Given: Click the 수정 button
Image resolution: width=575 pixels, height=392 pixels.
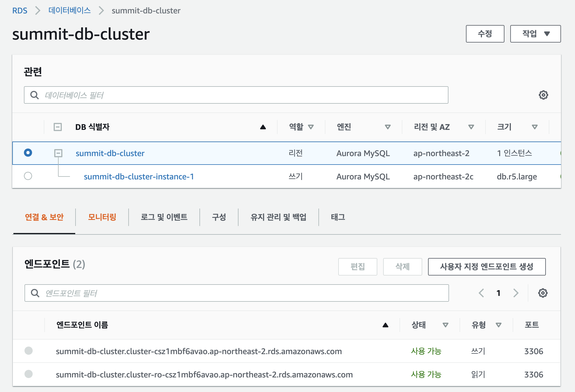Looking at the screenshot, I should pyautogui.click(x=485, y=34).
